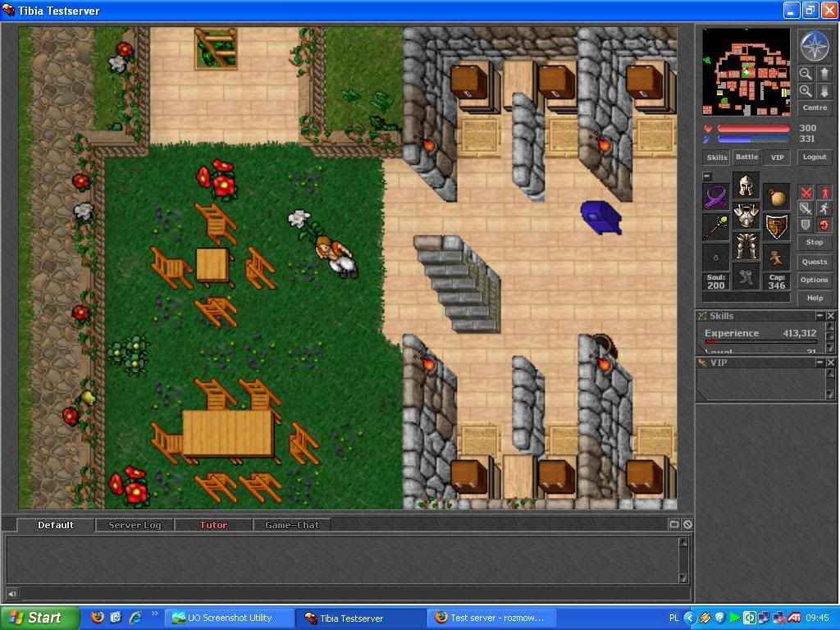Switch to the Tutor chat tab
The height and width of the screenshot is (630, 840).
[x=213, y=525]
